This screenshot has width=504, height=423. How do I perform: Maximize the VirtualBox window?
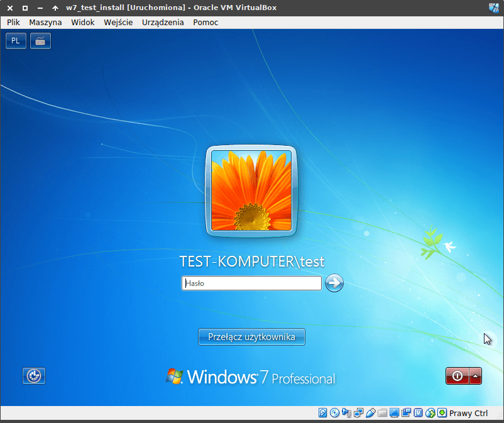coord(25,8)
